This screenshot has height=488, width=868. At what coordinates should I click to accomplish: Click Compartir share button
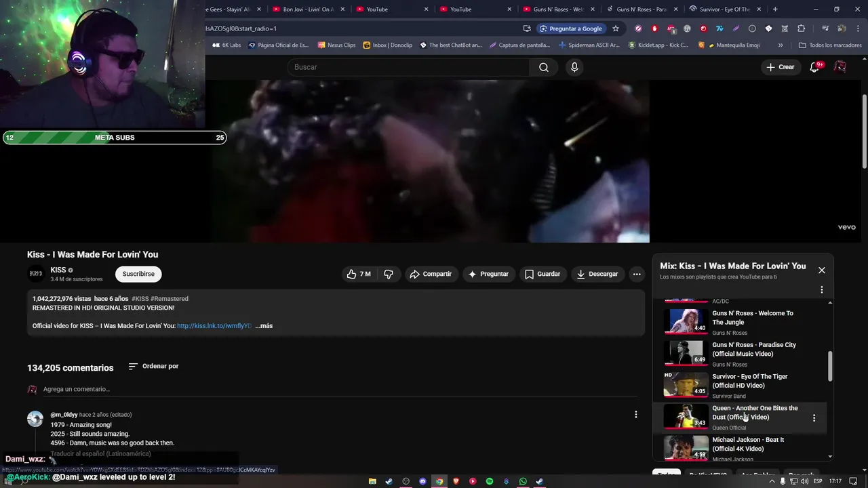[x=431, y=274]
